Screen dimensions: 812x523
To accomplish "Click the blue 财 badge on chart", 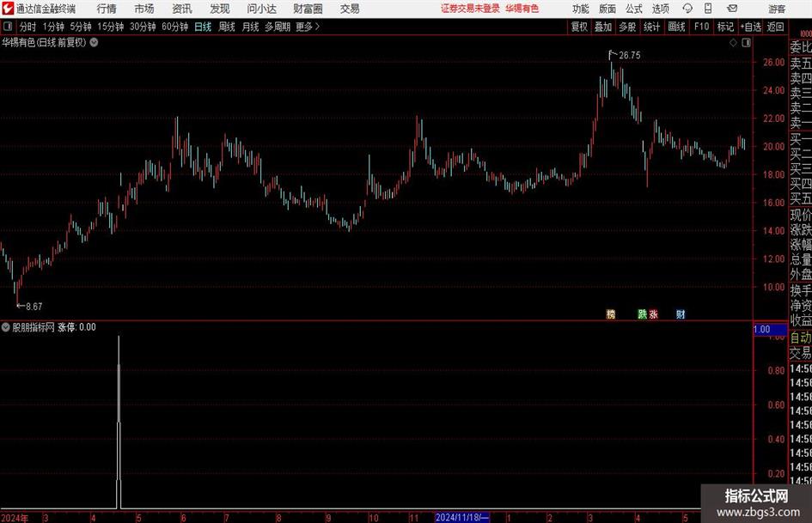I will click(x=681, y=313).
